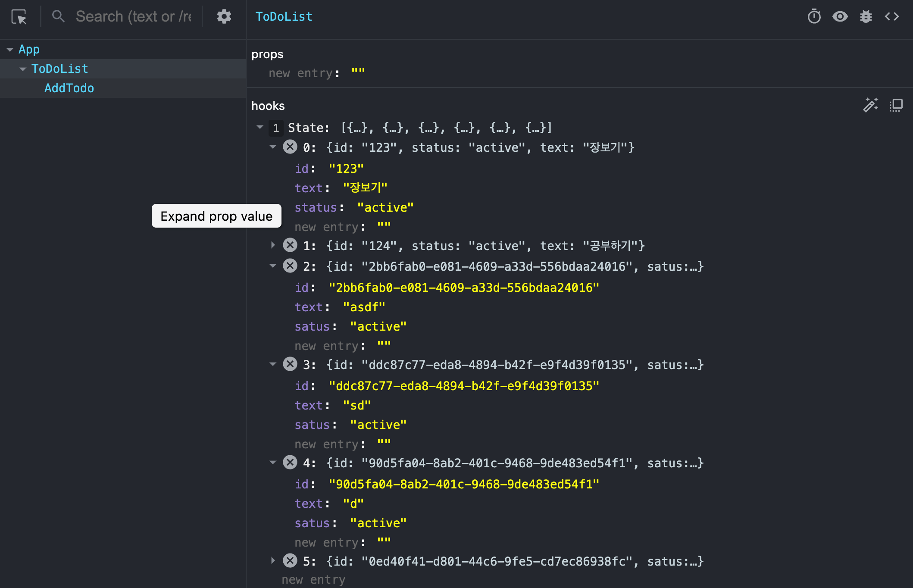Delete item 5 from the state array

click(x=290, y=561)
